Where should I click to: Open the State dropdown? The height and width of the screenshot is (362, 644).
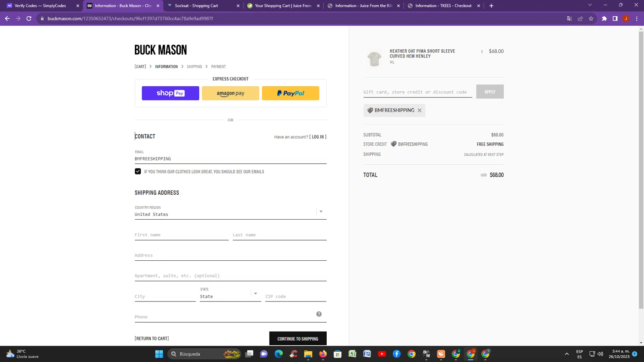click(x=230, y=293)
